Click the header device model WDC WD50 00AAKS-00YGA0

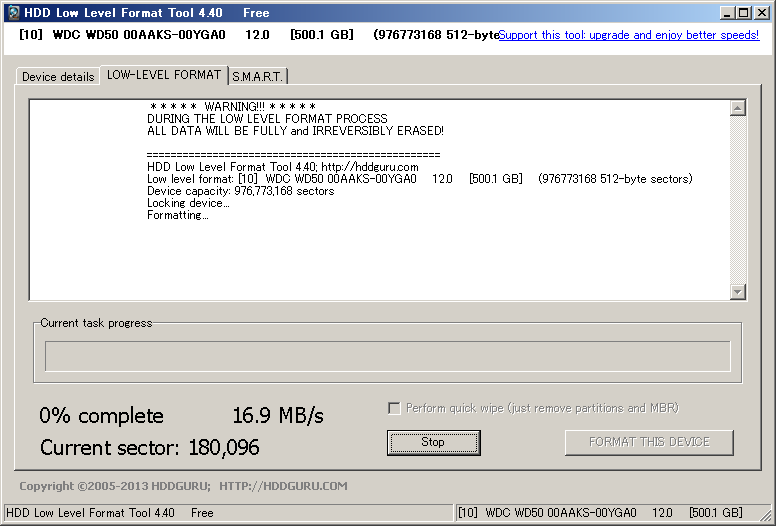pos(139,35)
